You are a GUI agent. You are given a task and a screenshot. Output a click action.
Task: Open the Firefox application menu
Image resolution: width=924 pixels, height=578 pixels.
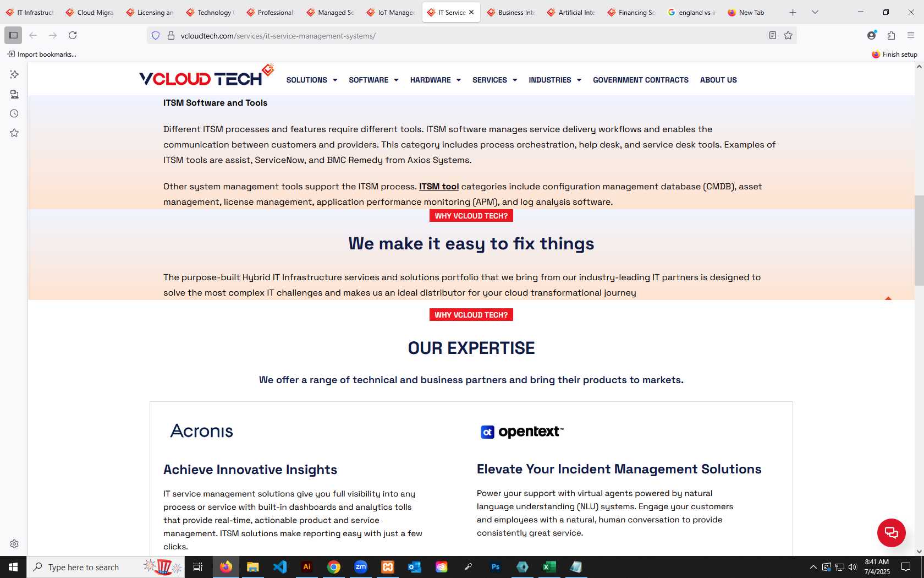pyautogui.click(x=911, y=35)
